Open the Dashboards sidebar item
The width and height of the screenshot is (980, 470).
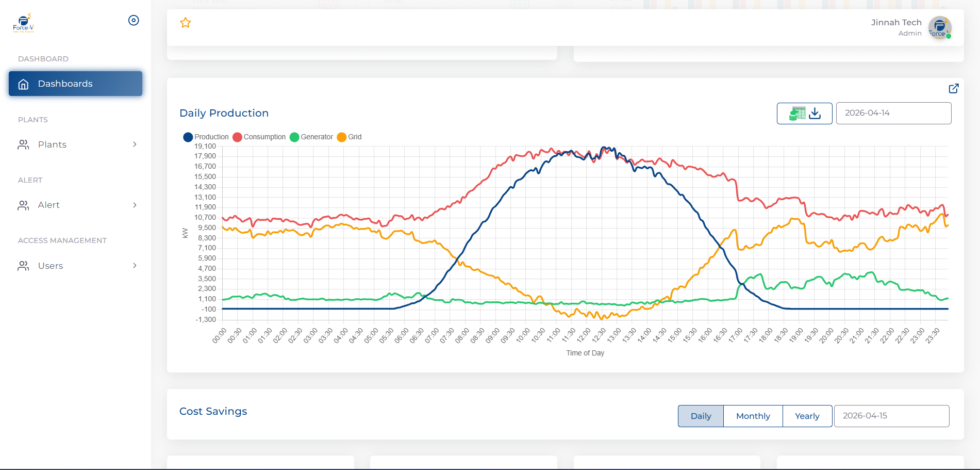pos(75,84)
